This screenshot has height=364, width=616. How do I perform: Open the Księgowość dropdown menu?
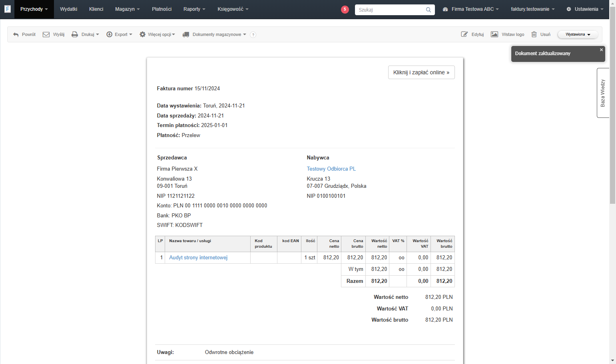[233, 9]
